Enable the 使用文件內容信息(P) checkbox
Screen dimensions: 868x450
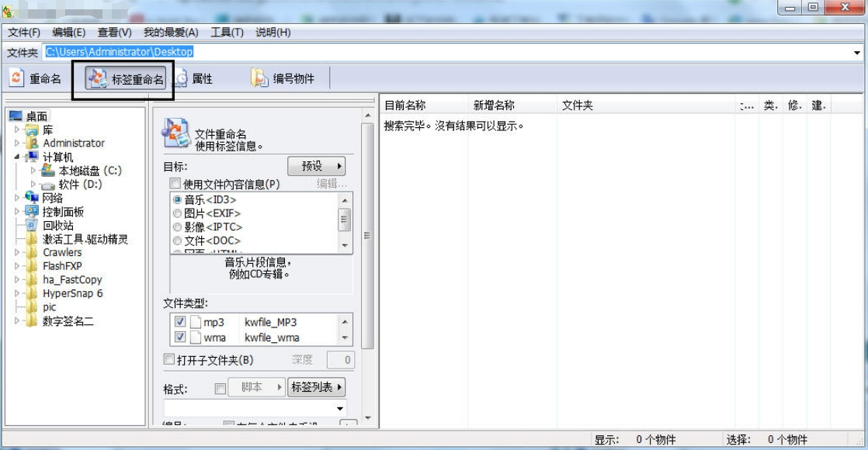[175, 183]
